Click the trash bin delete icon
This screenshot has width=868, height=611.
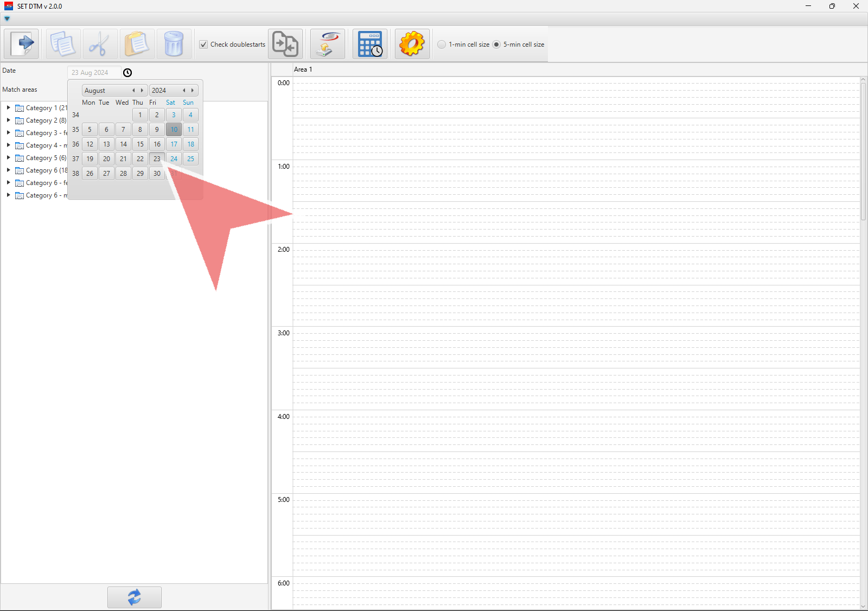coord(174,44)
